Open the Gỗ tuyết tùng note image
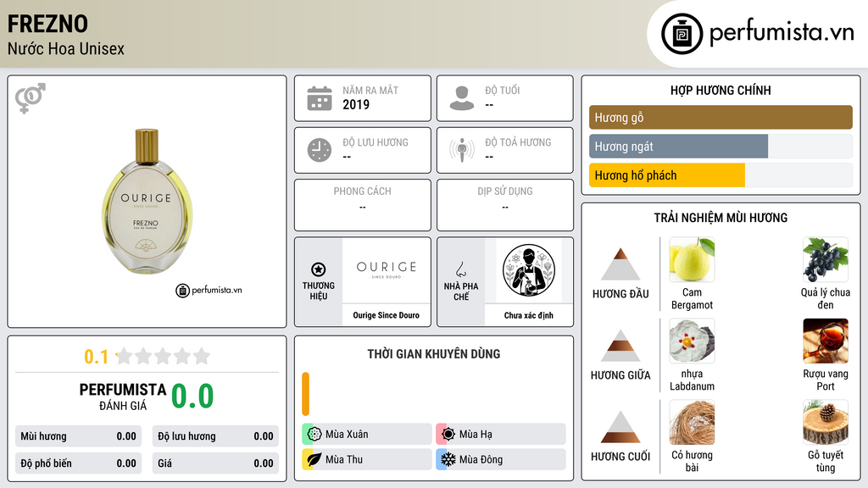This screenshot has width=868, height=488. pyautogui.click(x=826, y=423)
